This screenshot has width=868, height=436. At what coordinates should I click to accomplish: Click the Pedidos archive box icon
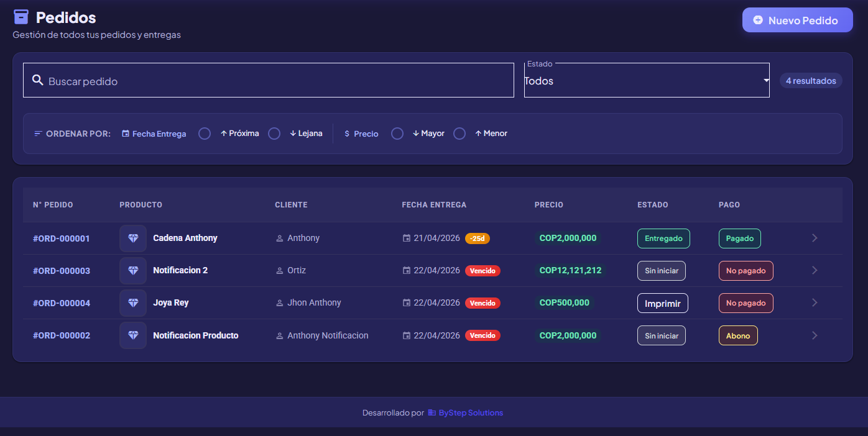(x=21, y=17)
